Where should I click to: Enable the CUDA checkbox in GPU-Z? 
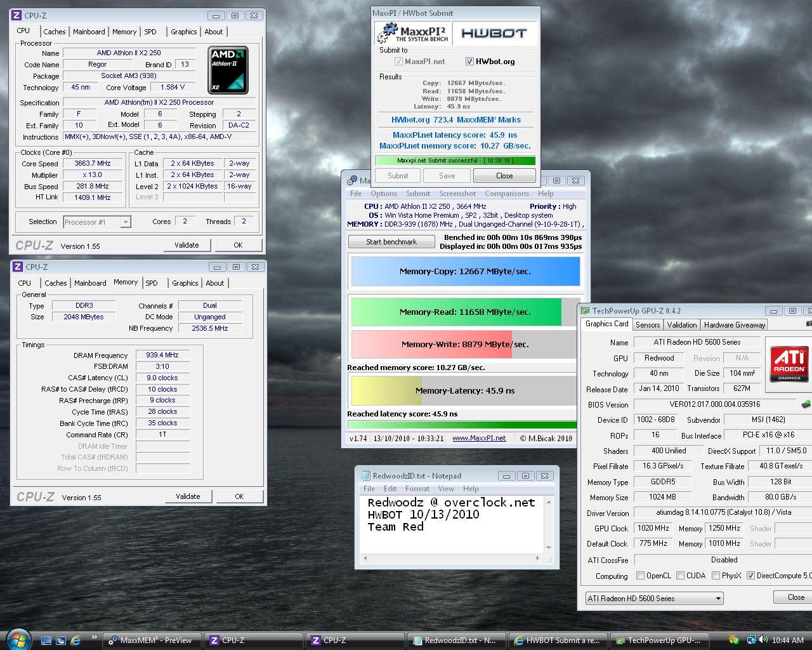click(680, 576)
